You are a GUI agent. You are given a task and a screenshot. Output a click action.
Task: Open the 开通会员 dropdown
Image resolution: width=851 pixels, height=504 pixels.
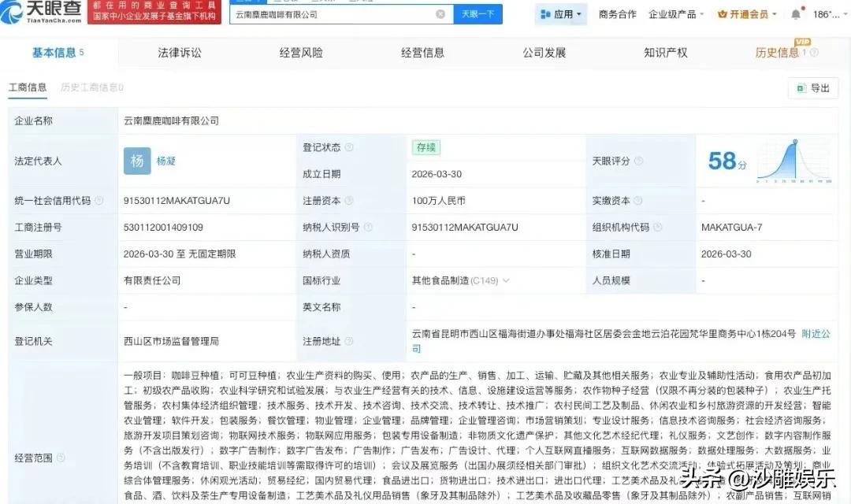click(x=747, y=14)
